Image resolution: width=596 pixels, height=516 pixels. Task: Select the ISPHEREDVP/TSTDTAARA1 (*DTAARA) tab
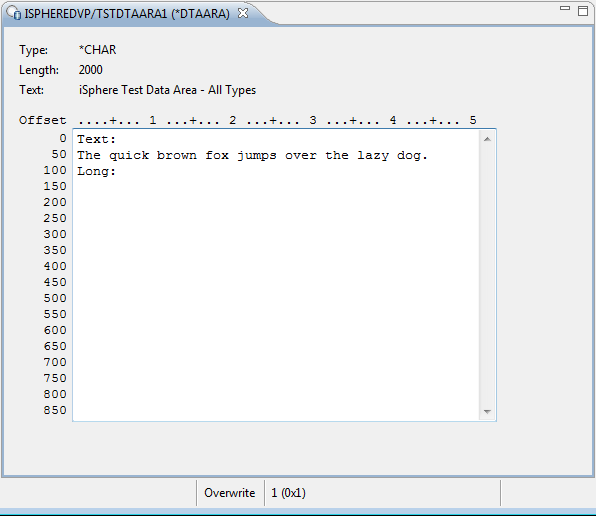click(127, 14)
